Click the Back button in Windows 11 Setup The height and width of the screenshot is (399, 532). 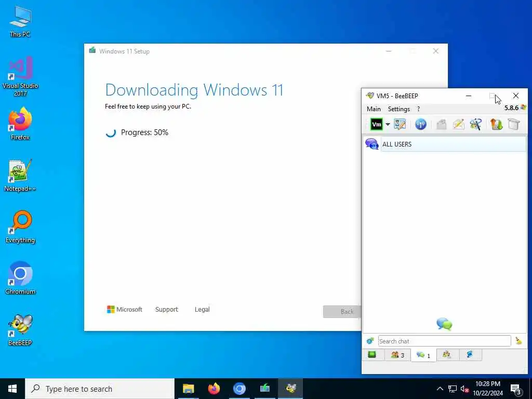[x=342, y=312]
